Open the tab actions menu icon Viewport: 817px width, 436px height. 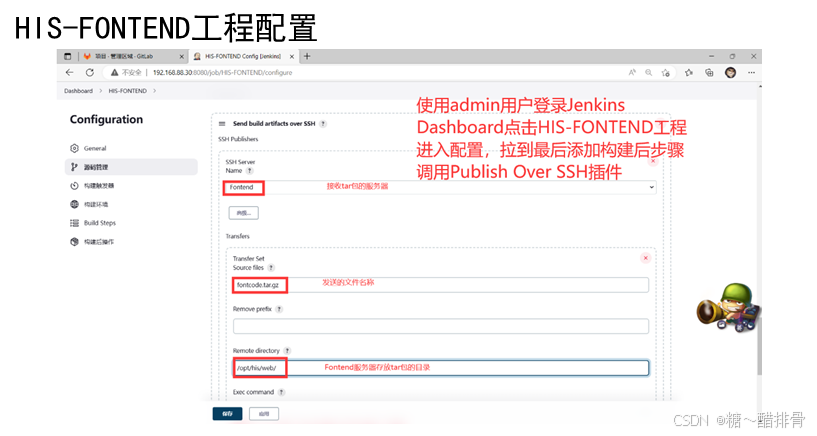[68, 56]
